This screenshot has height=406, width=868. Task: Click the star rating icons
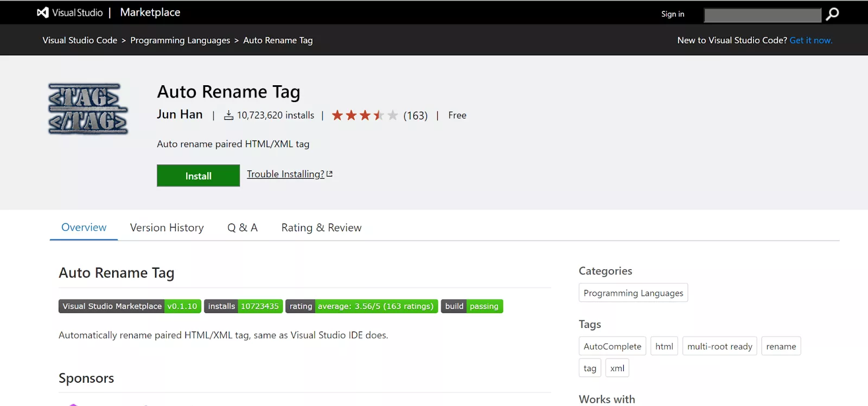pos(365,116)
